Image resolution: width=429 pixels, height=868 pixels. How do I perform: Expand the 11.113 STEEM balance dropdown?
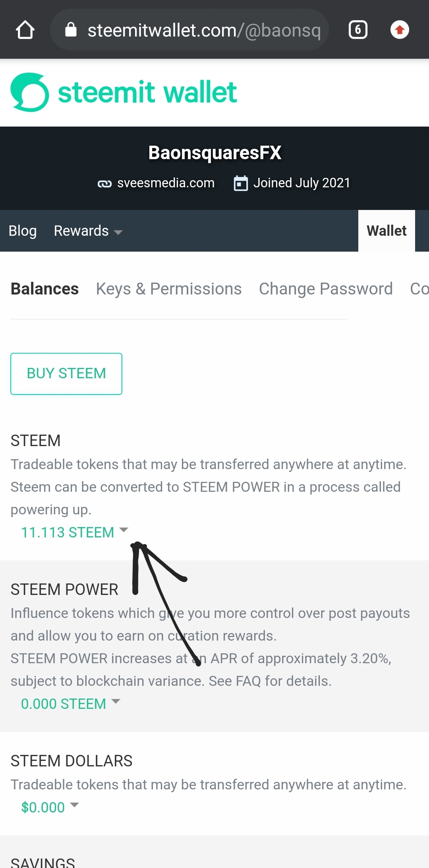coord(75,532)
